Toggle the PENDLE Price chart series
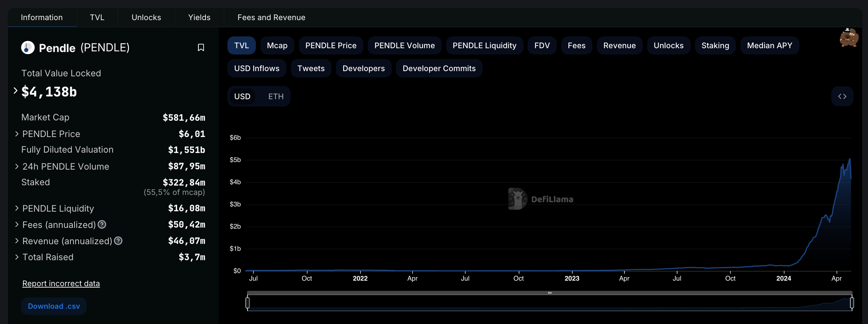The height and width of the screenshot is (324, 868). pos(331,45)
